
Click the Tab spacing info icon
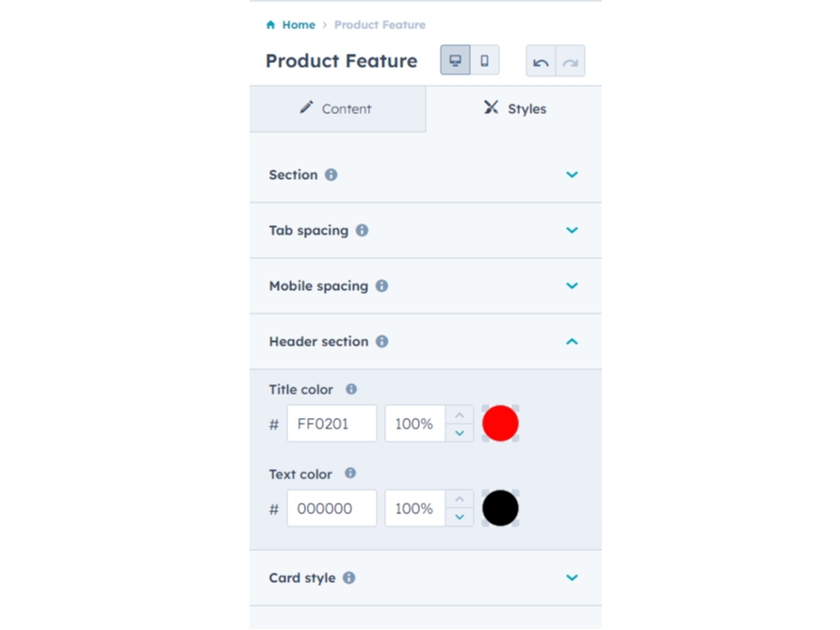tap(363, 230)
